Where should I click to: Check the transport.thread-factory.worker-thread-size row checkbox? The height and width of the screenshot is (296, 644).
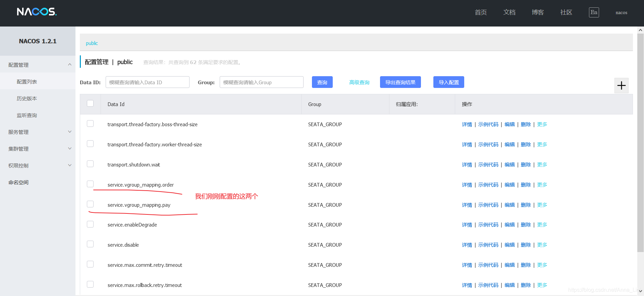(x=90, y=144)
